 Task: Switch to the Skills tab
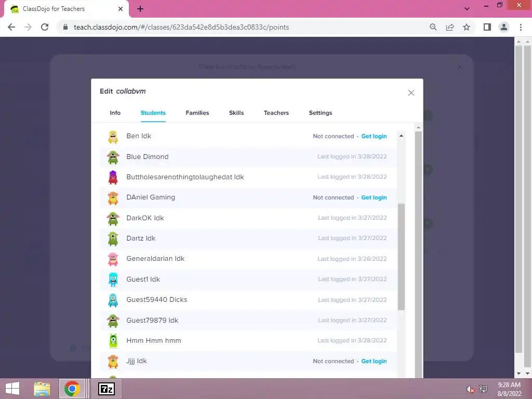(x=236, y=113)
